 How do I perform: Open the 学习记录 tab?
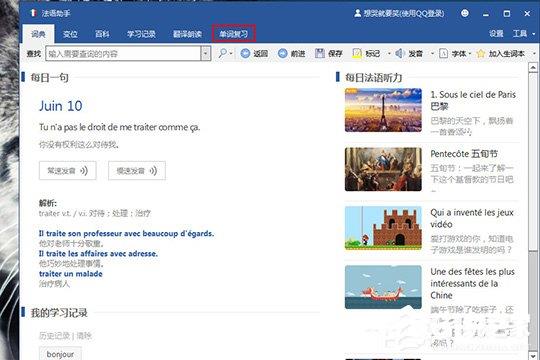[141, 34]
